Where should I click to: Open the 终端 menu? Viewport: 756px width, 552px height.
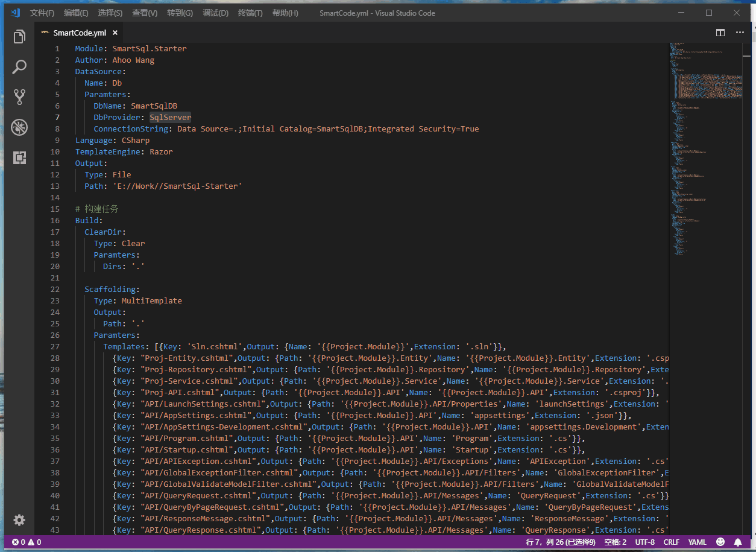tap(250, 13)
